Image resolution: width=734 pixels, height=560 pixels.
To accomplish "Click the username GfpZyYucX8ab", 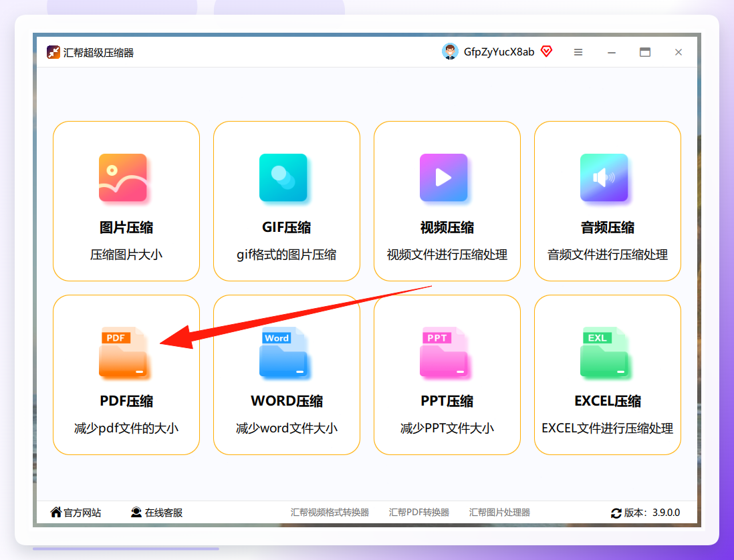I will (x=499, y=52).
